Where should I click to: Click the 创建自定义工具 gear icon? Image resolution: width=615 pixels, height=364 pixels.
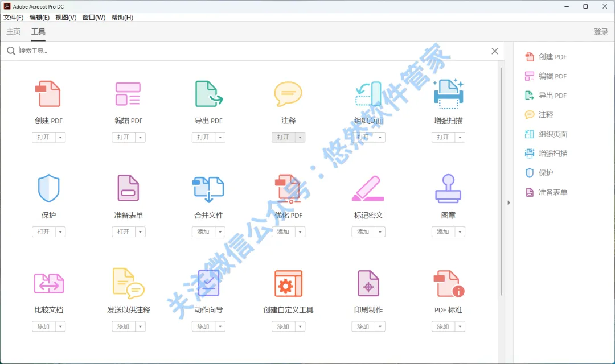tap(288, 283)
